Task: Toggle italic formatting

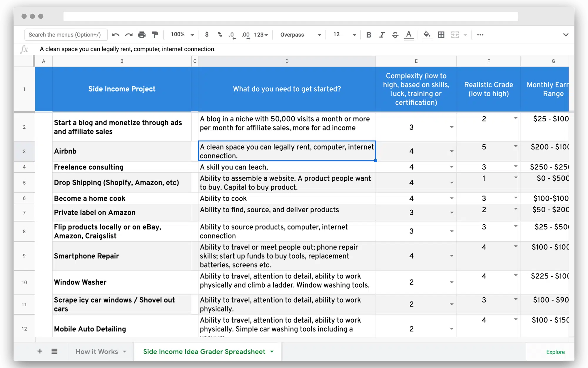Action: [x=382, y=35]
